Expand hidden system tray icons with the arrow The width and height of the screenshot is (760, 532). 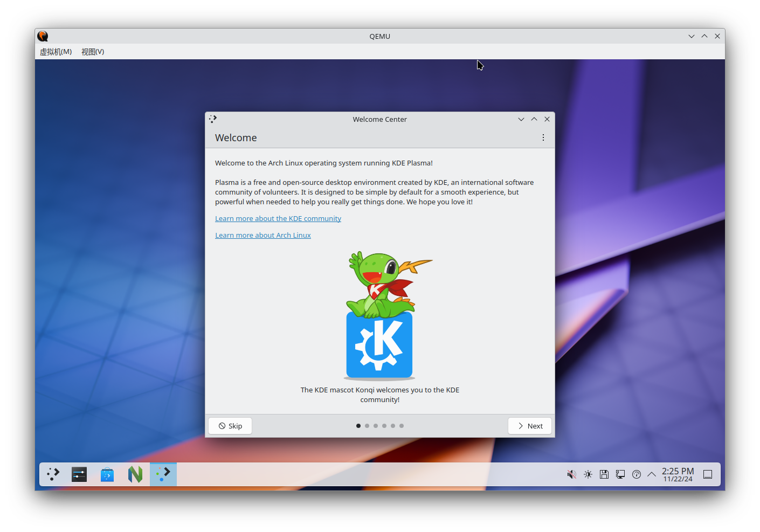pos(652,474)
